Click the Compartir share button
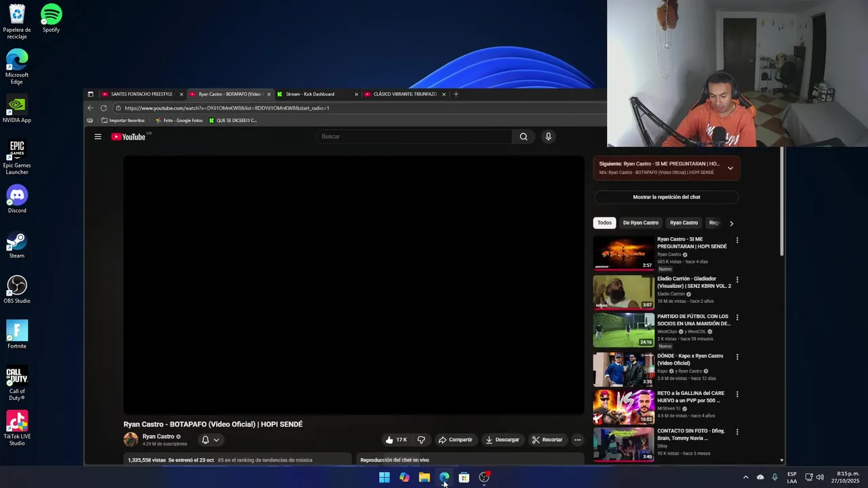This screenshot has height=488, width=868. coord(455,440)
